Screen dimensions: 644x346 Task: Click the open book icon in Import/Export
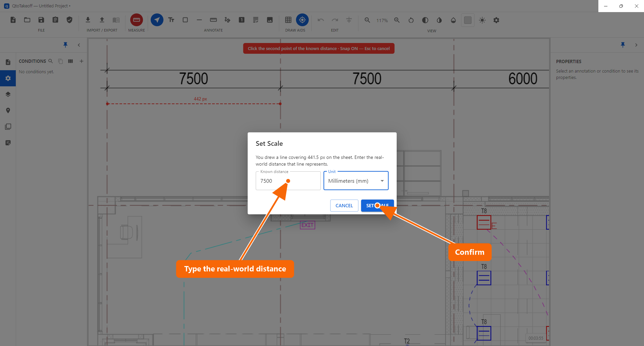(116, 20)
